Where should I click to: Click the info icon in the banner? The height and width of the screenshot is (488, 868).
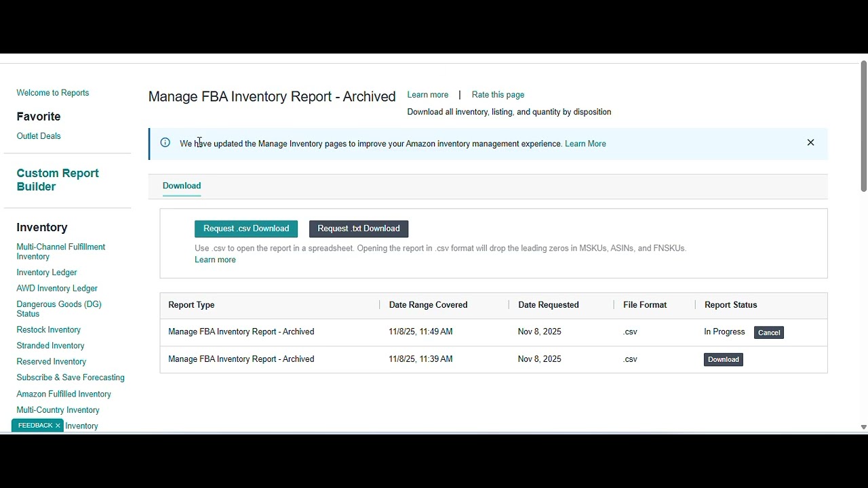[x=165, y=142]
